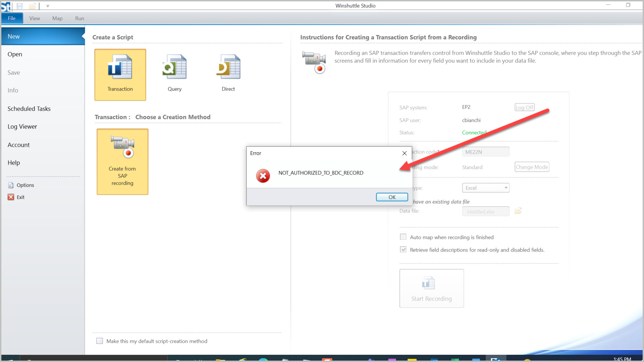Click the green Connected status text
Screen dimensions: 644x362
[474, 133]
